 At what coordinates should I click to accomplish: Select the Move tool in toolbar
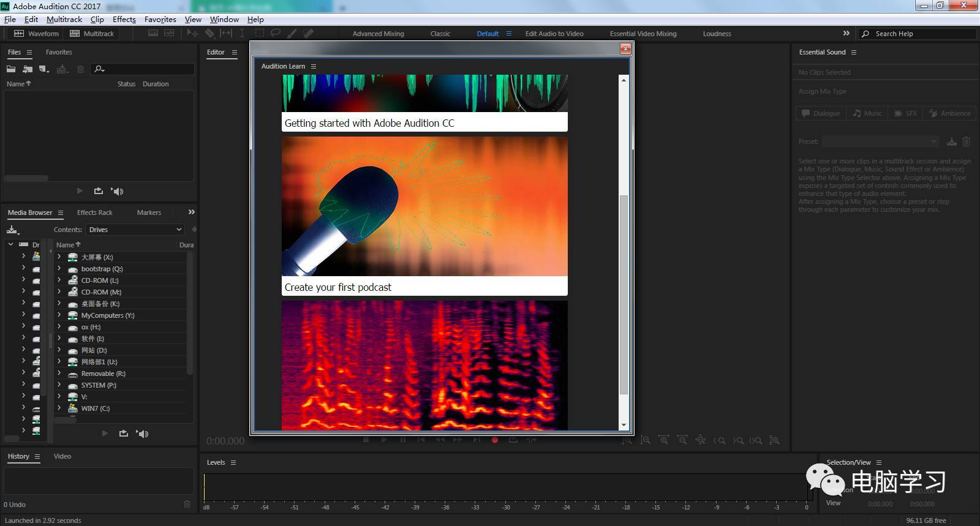[x=192, y=33]
